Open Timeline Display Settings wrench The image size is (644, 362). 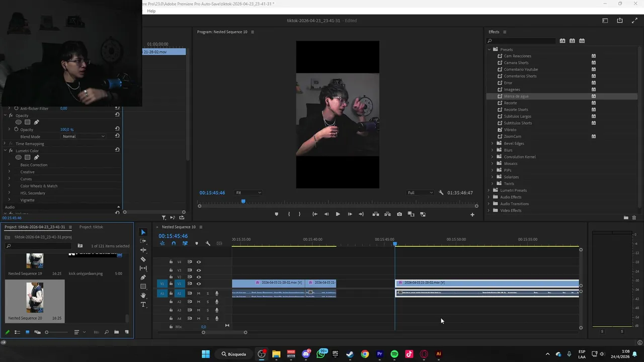point(208,243)
